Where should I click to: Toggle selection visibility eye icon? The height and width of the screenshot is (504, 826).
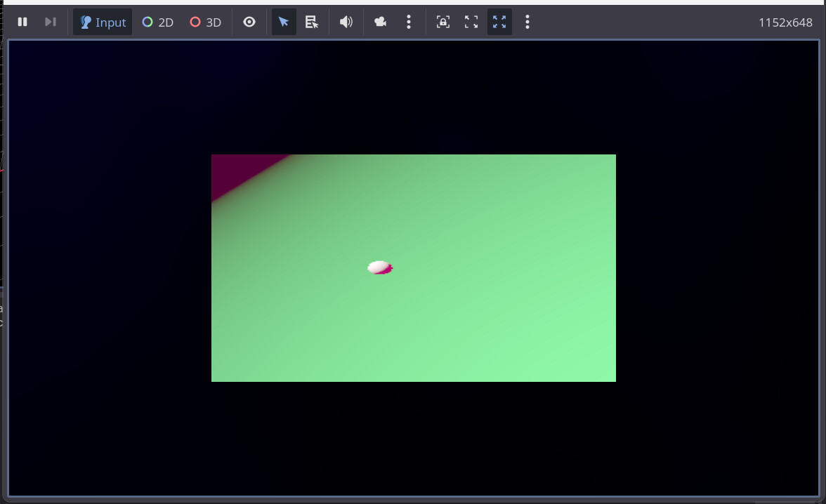249,22
